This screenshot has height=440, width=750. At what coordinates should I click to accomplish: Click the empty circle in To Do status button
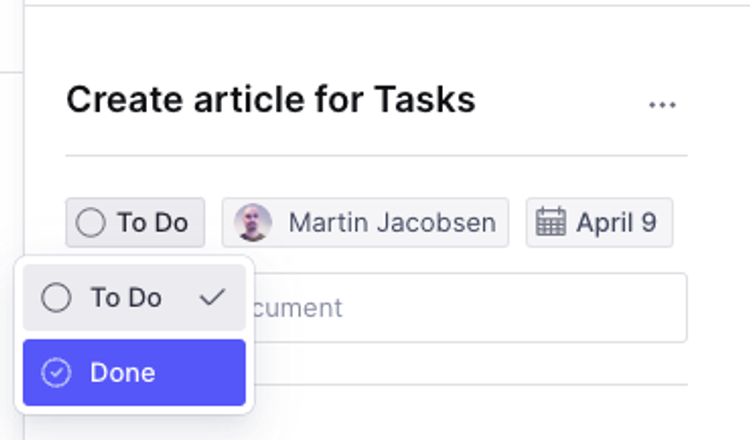[90, 222]
